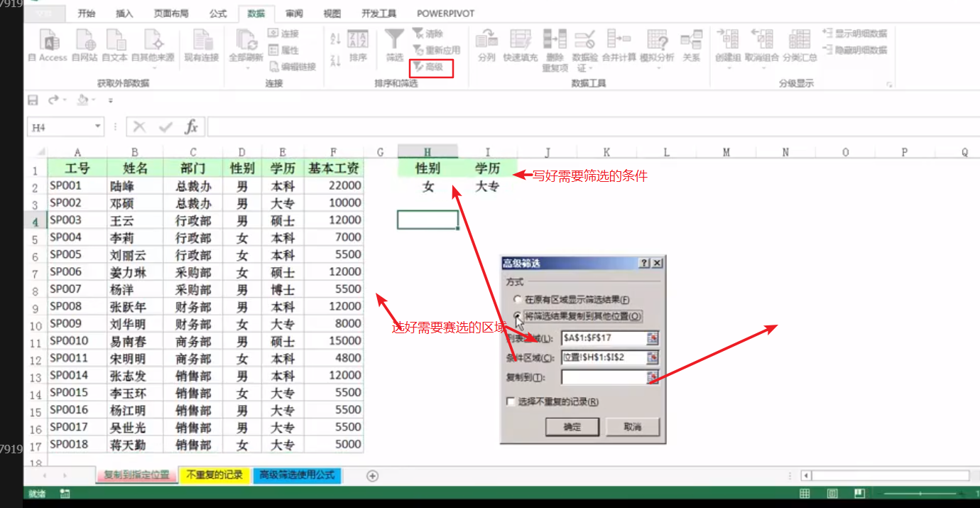Switch to the 开始 (Home) tab
This screenshot has height=508, width=980.
pos(87,13)
